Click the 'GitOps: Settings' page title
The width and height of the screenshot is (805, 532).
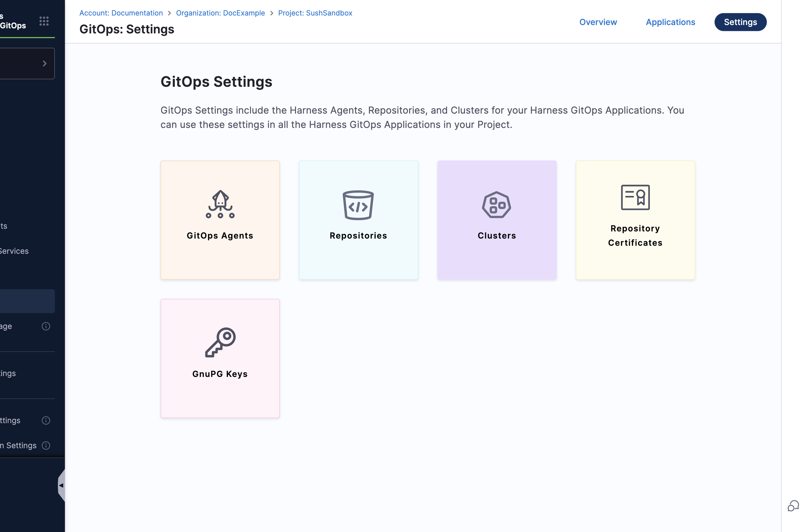pyautogui.click(x=127, y=29)
